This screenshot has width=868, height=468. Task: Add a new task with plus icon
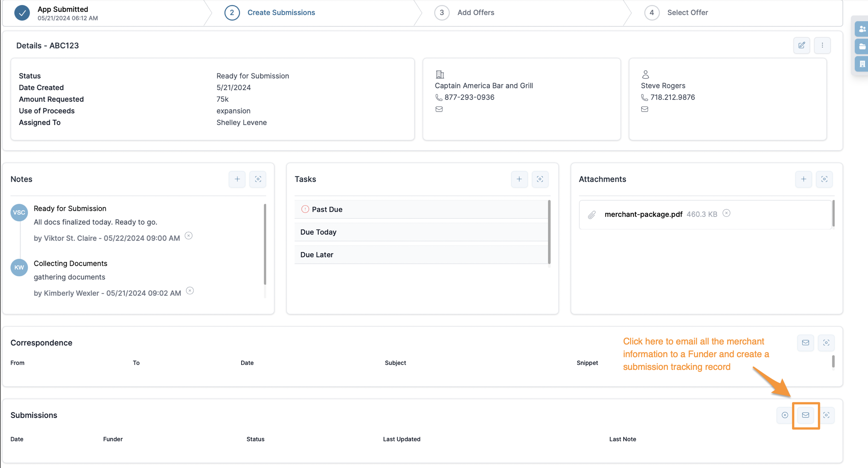tap(519, 179)
